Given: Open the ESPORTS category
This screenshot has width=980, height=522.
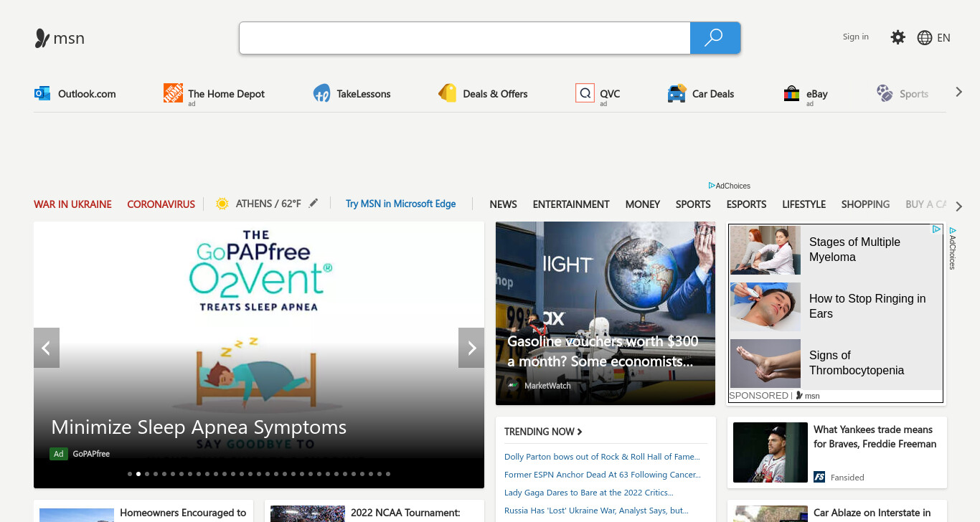Looking at the screenshot, I should [x=747, y=204].
